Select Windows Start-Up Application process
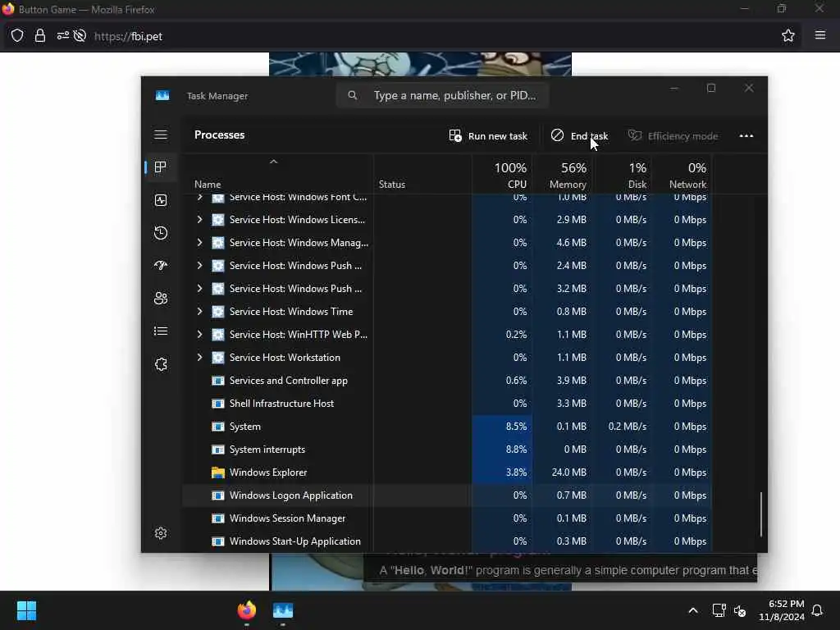The width and height of the screenshot is (840, 630). pos(447,541)
